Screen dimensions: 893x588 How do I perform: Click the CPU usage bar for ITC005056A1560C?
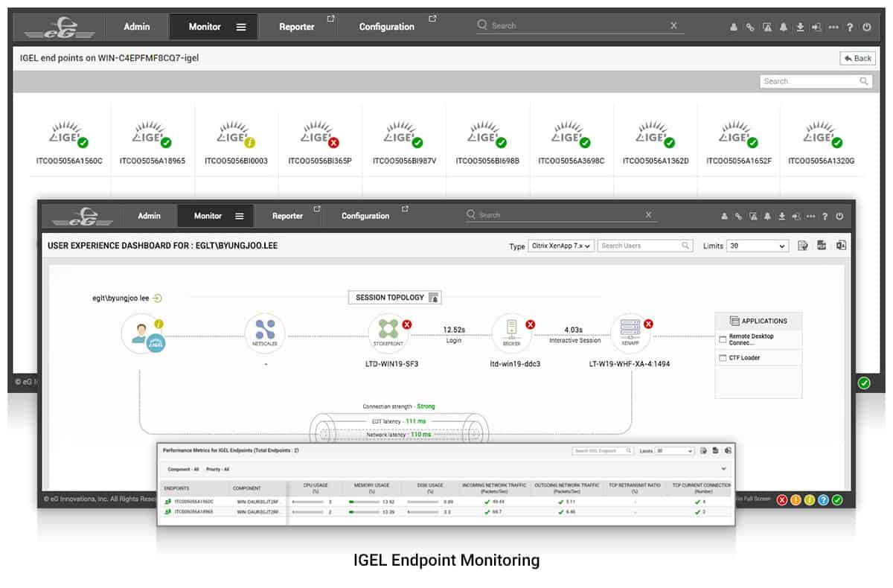[x=308, y=502]
